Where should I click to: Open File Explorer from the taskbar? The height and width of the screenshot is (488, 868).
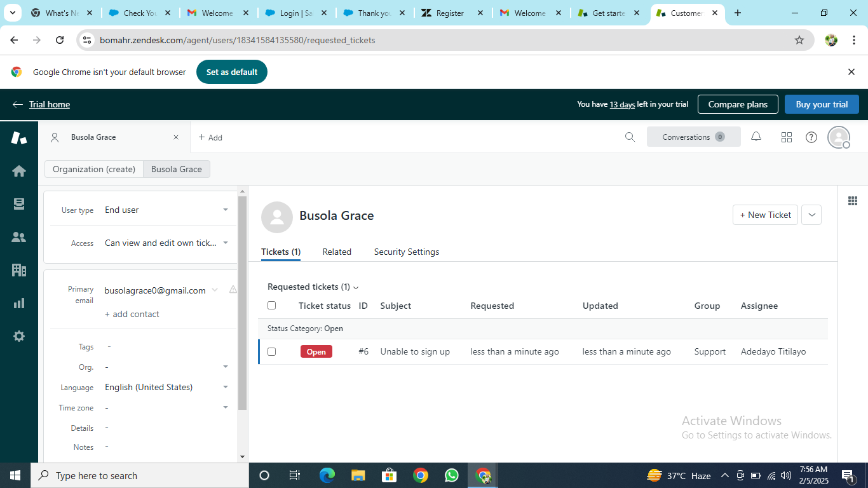(358, 475)
